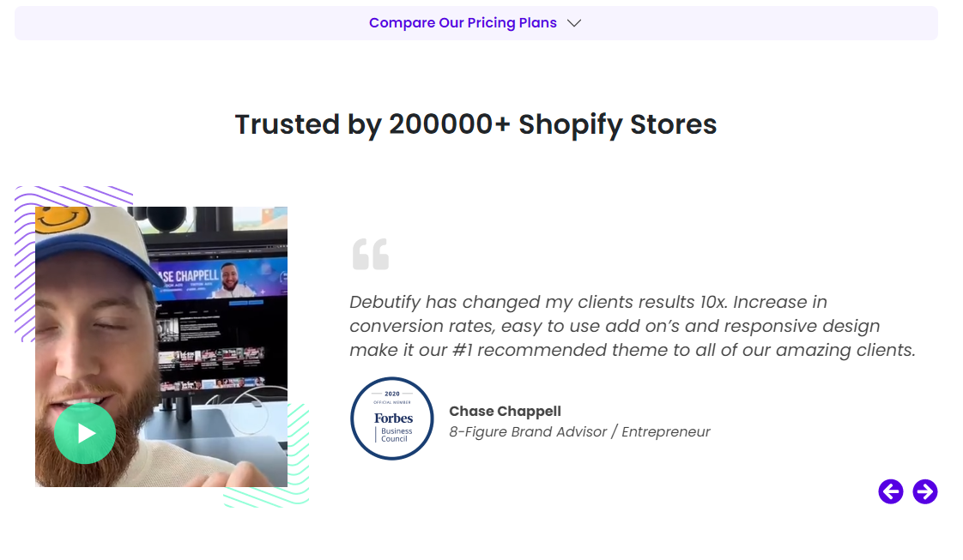Viewport: 963px width, 560px height.
Task: Go to the previous testimonial
Action: click(891, 491)
